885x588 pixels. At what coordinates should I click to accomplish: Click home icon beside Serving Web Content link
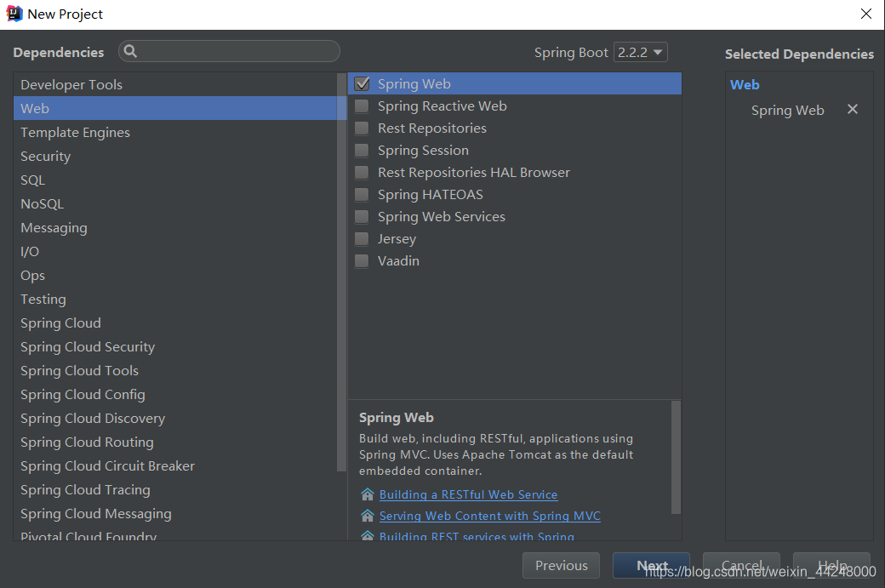pyautogui.click(x=368, y=516)
